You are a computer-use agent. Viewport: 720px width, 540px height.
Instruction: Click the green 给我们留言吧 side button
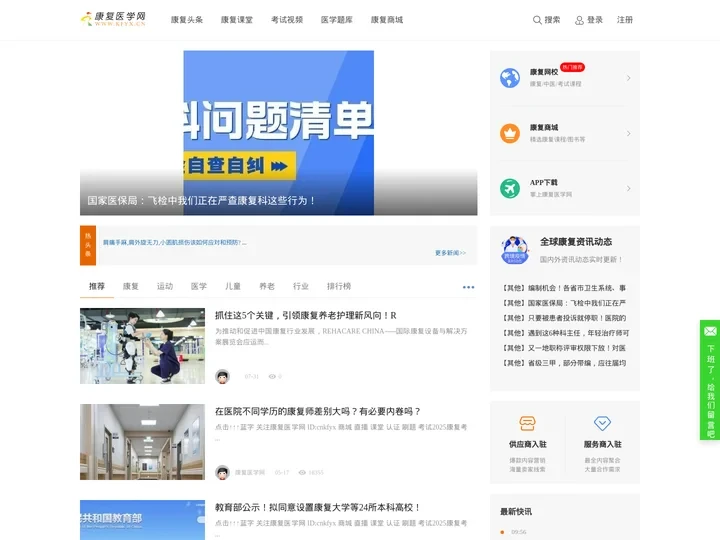(x=710, y=380)
